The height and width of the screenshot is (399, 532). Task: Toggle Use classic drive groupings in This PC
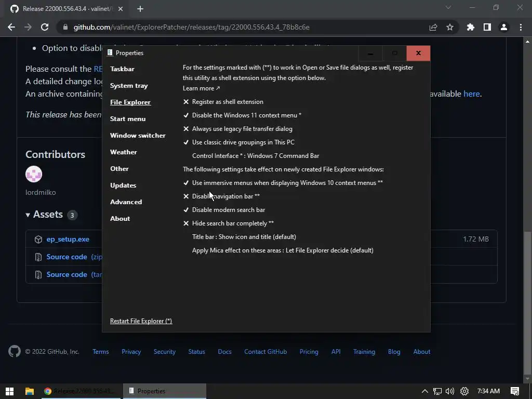[239, 142]
